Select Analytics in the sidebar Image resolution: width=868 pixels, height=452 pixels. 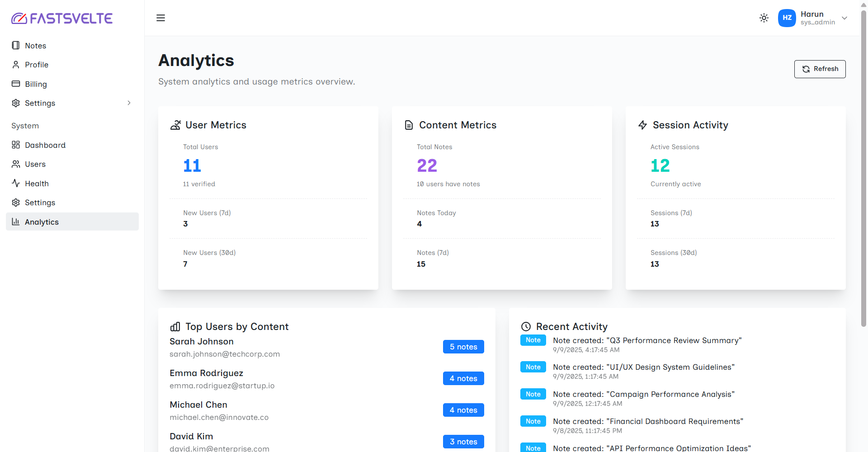42,222
